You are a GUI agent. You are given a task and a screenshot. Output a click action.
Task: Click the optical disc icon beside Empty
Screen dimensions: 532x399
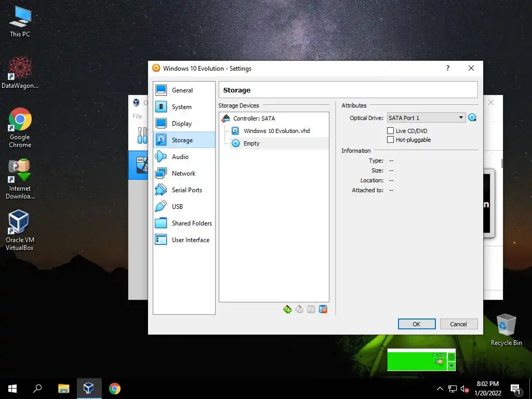click(x=235, y=143)
